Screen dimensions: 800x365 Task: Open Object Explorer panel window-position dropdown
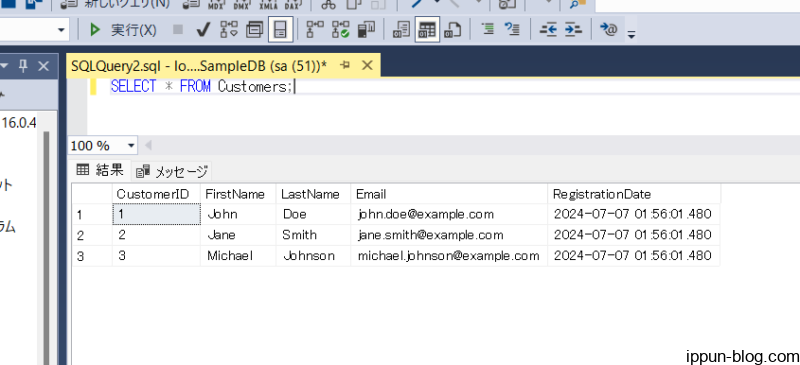[x=5, y=66]
